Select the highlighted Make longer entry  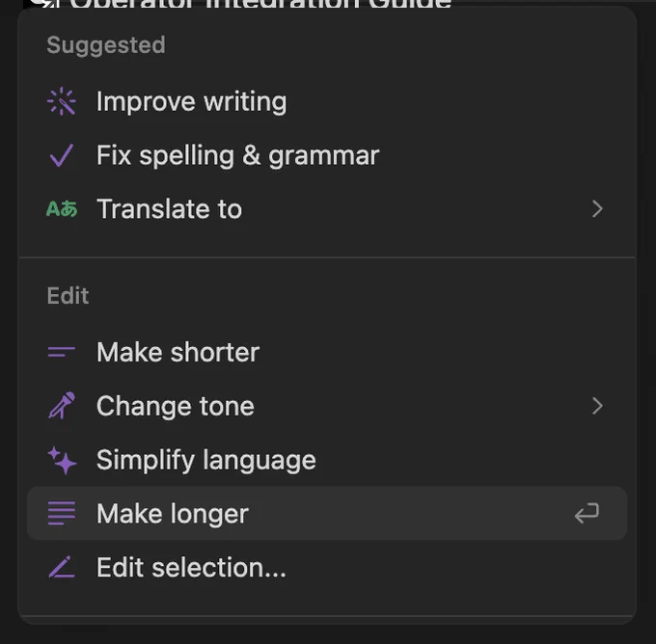pos(327,513)
